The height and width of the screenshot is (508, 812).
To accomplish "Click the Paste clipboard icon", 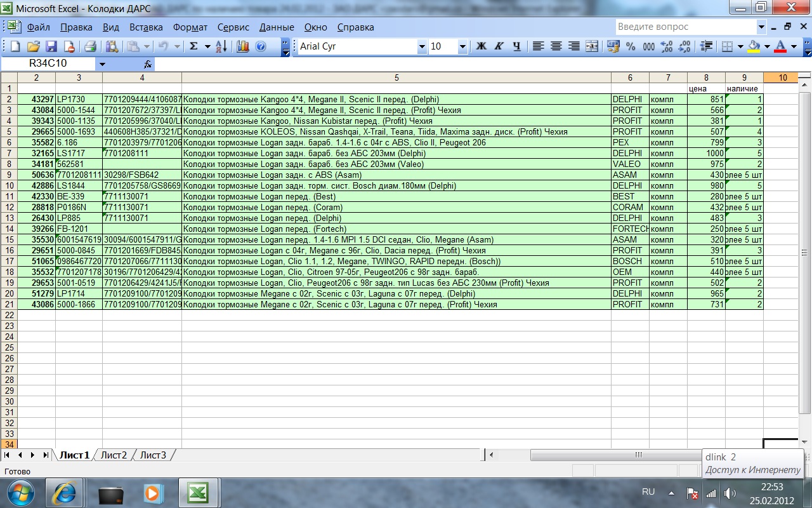I will pyautogui.click(x=133, y=46).
